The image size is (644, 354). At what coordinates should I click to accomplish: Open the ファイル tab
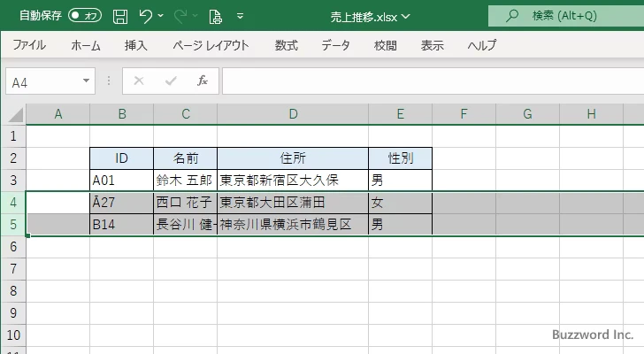pyautogui.click(x=29, y=45)
